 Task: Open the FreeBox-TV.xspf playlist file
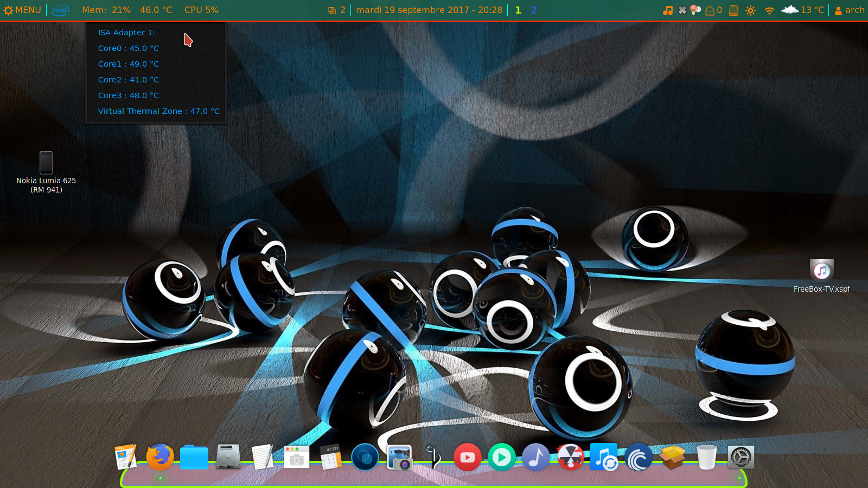[x=821, y=270]
